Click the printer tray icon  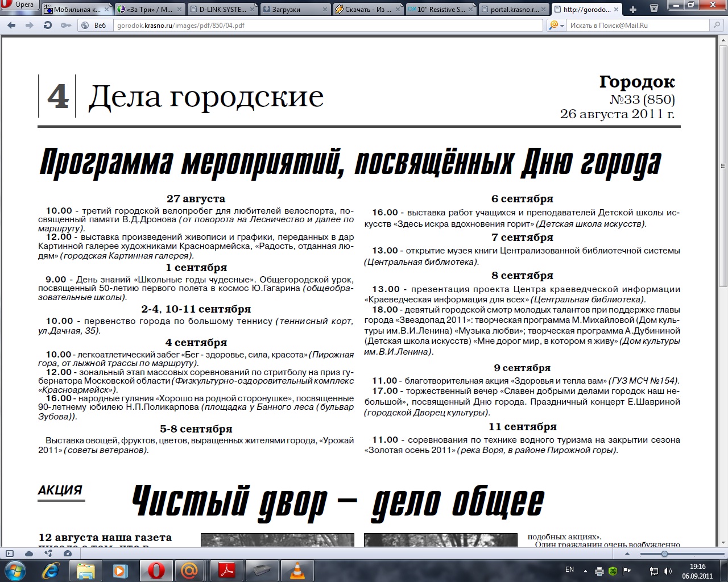click(x=600, y=571)
